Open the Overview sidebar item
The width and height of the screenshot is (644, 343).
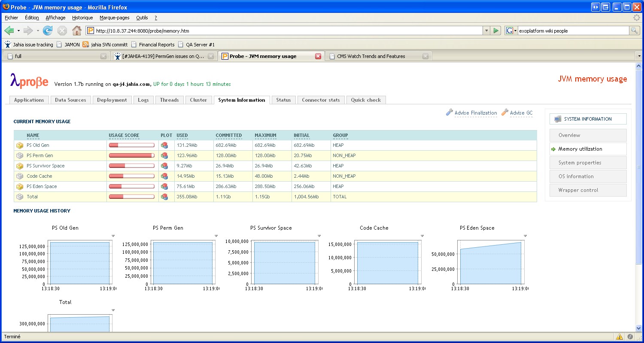pyautogui.click(x=588, y=135)
